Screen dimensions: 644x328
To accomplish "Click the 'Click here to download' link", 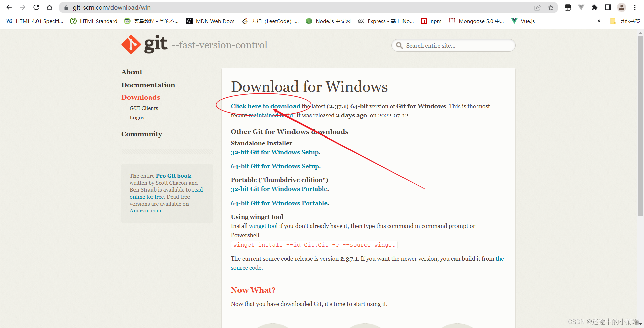I will [265, 106].
